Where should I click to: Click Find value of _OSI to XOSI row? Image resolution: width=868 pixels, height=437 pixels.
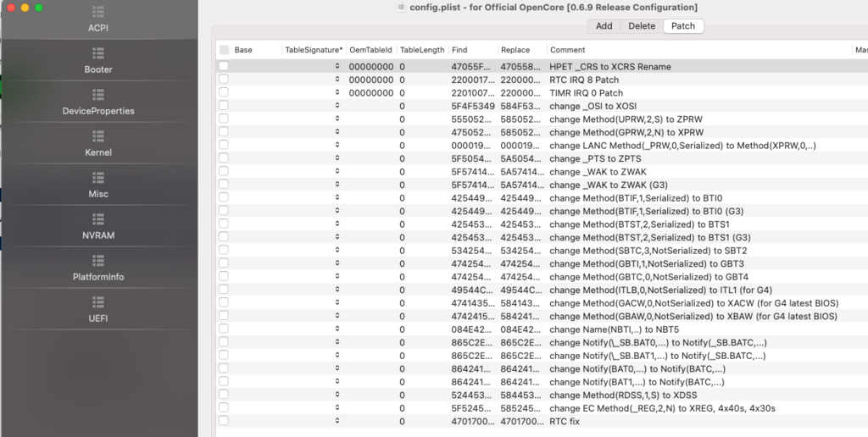[472, 106]
